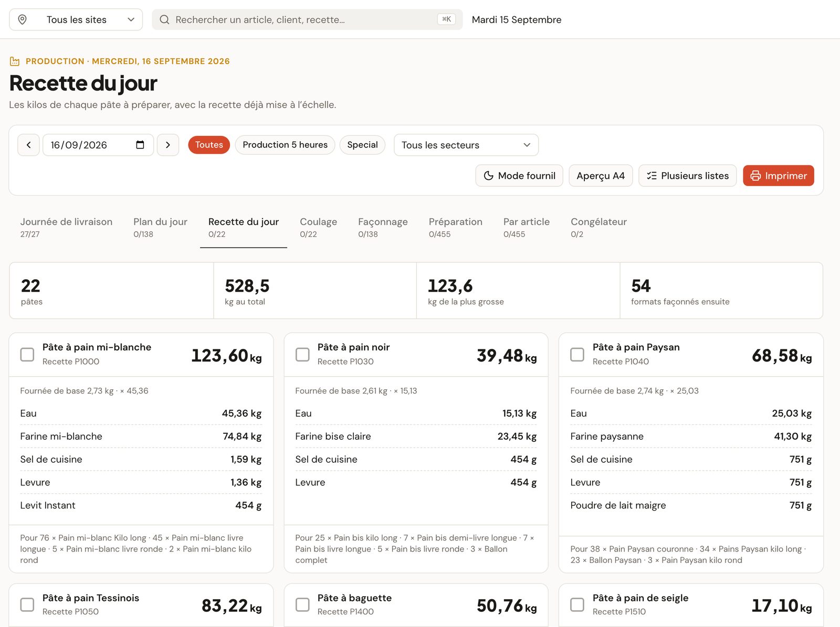Switch to Journée de livraison tab
Image resolution: width=840 pixels, height=627 pixels.
[66, 227]
